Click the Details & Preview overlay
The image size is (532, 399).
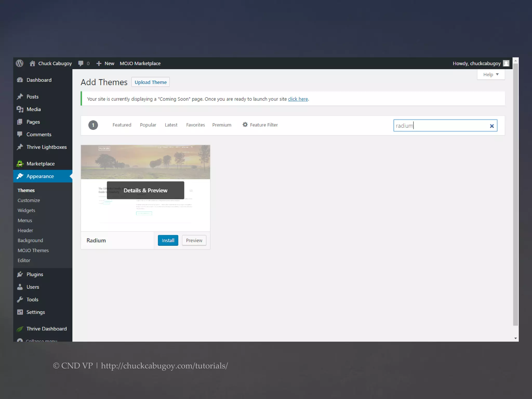coord(145,190)
